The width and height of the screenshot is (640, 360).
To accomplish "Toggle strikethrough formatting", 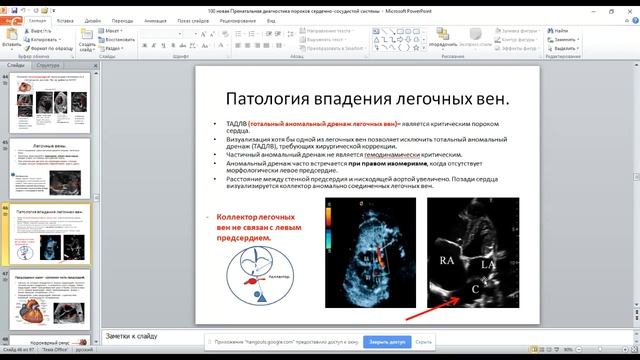I will point(182,46).
